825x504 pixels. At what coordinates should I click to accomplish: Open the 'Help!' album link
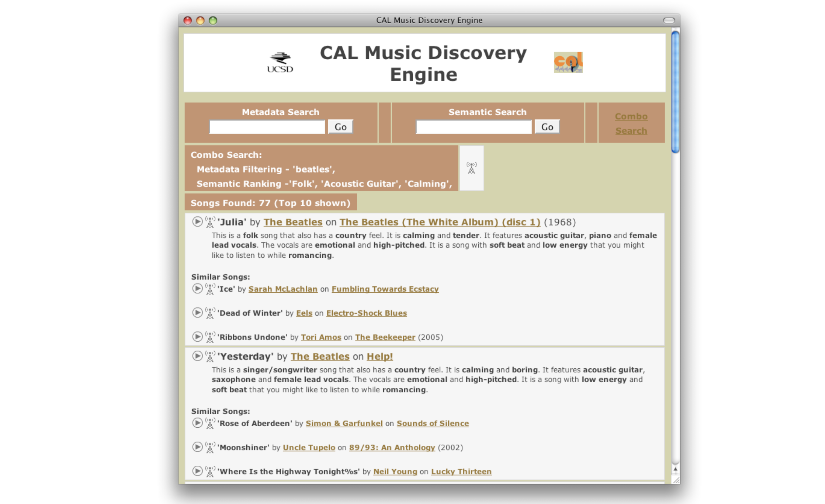pos(380,356)
